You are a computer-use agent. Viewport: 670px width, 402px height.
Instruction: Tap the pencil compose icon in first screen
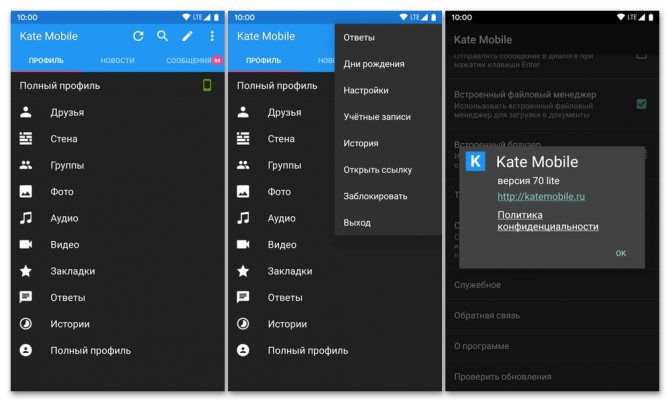(x=187, y=36)
